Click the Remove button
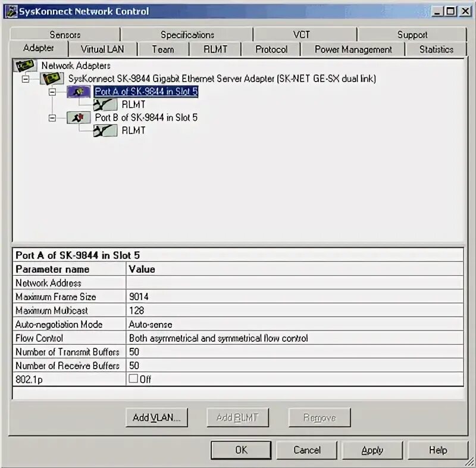The image size is (476, 468). coord(320,417)
